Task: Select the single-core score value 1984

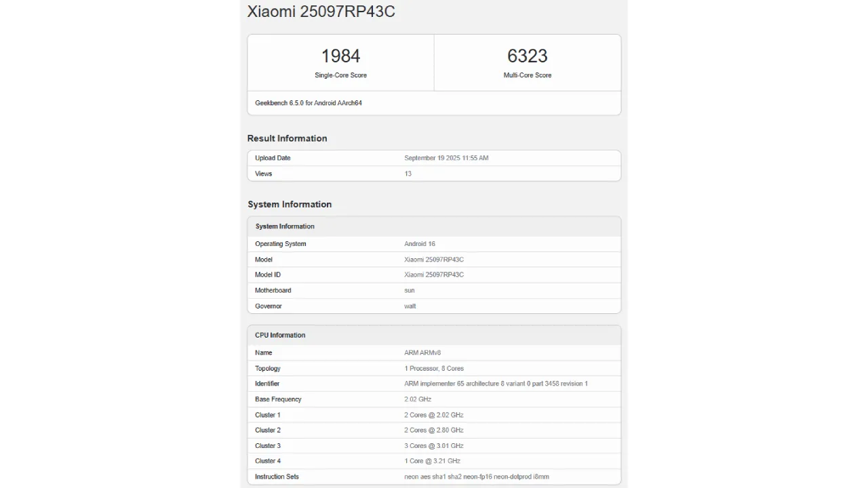Action: (340, 56)
